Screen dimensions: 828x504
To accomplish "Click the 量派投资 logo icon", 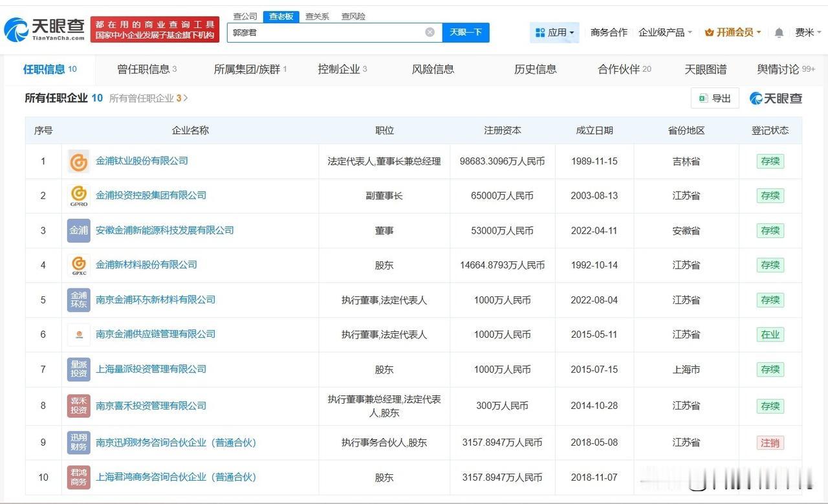I will (x=79, y=369).
